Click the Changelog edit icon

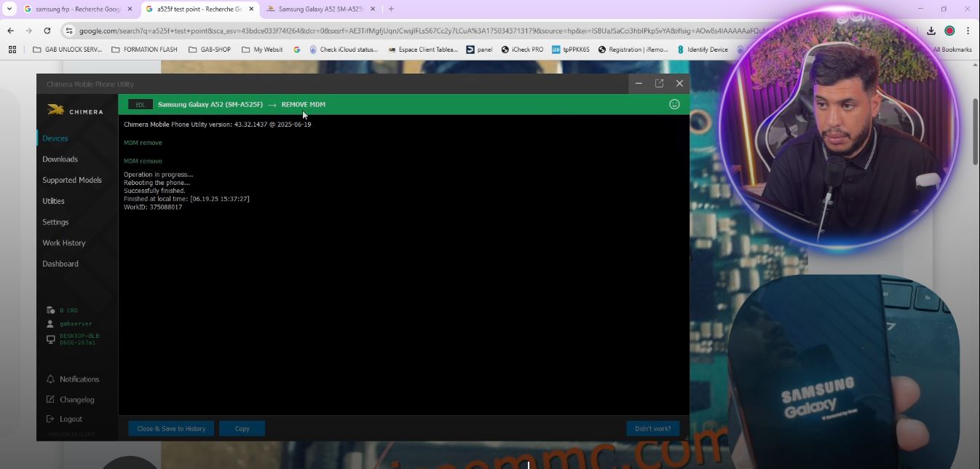(x=50, y=399)
